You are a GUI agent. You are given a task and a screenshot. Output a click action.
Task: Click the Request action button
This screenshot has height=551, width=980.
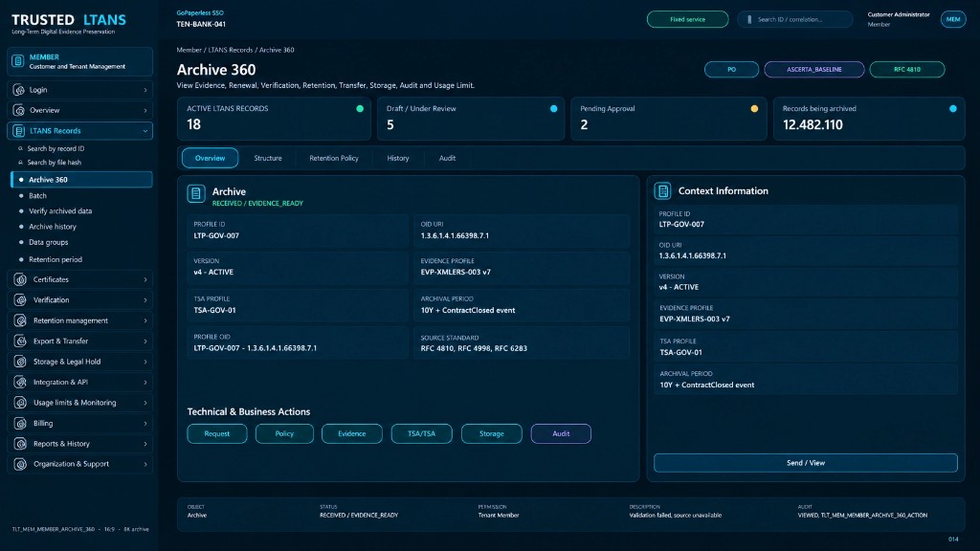tap(217, 433)
